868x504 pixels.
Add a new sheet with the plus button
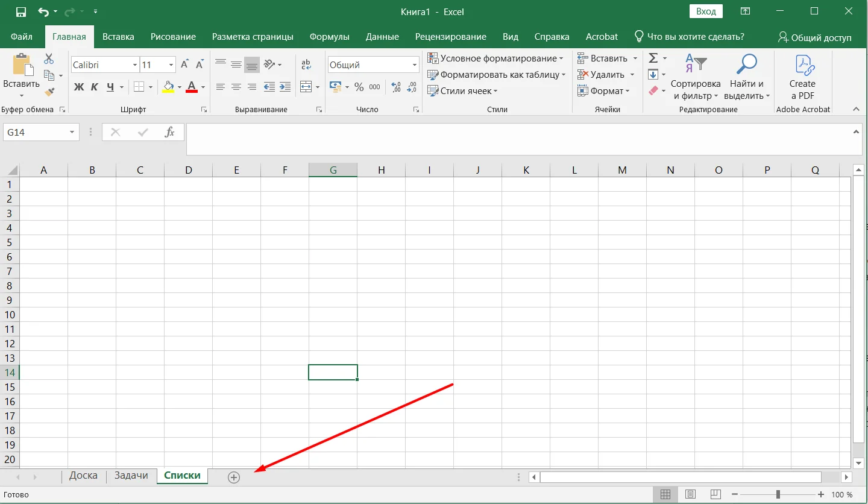click(x=234, y=477)
